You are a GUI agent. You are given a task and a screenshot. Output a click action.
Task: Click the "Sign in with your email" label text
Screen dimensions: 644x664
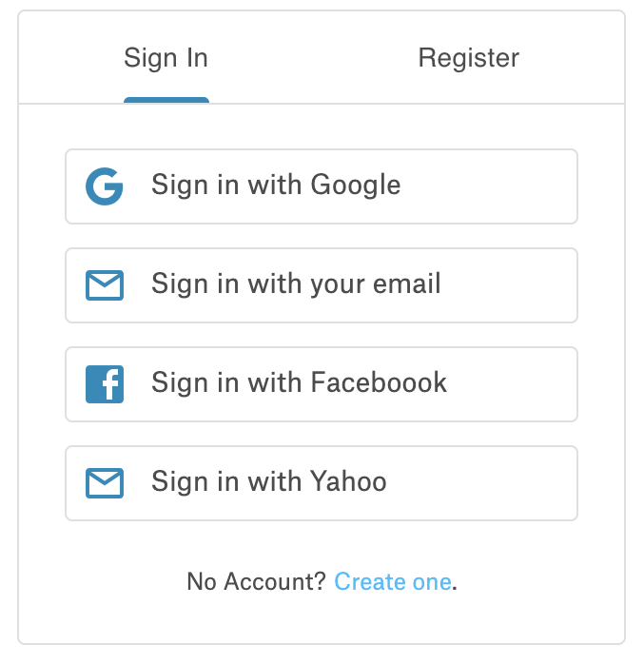tap(296, 284)
